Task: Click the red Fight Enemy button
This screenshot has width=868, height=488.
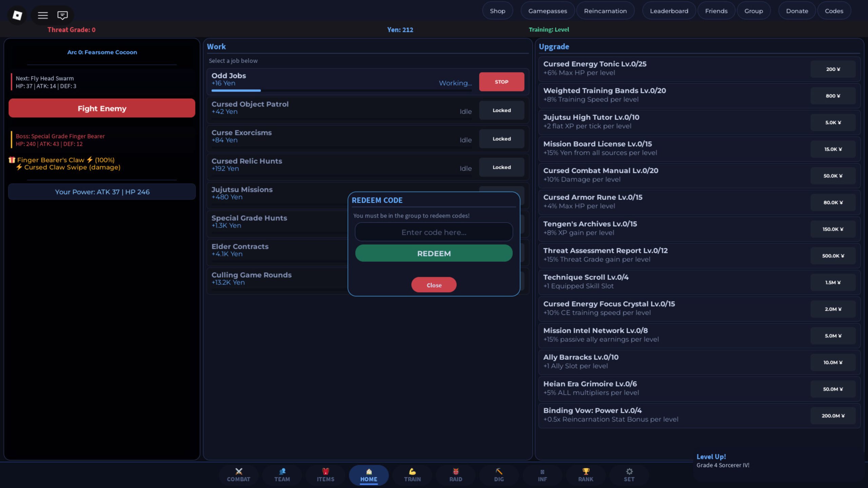Action: [102, 108]
